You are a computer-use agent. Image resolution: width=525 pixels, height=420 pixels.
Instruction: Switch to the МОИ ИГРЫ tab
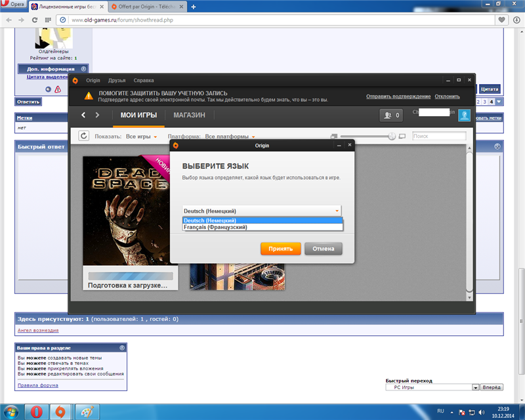coord(138,115)
